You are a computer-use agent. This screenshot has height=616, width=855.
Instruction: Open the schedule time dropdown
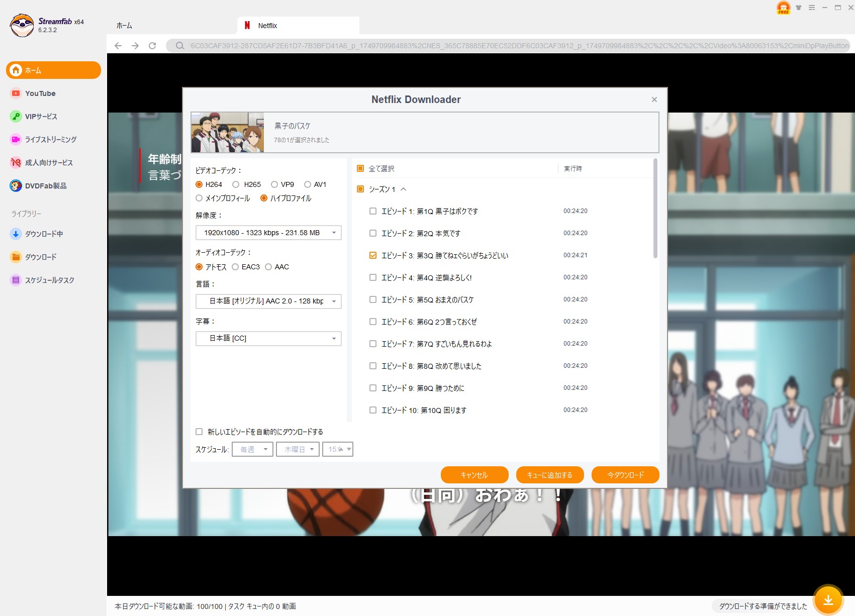point(338,449)
